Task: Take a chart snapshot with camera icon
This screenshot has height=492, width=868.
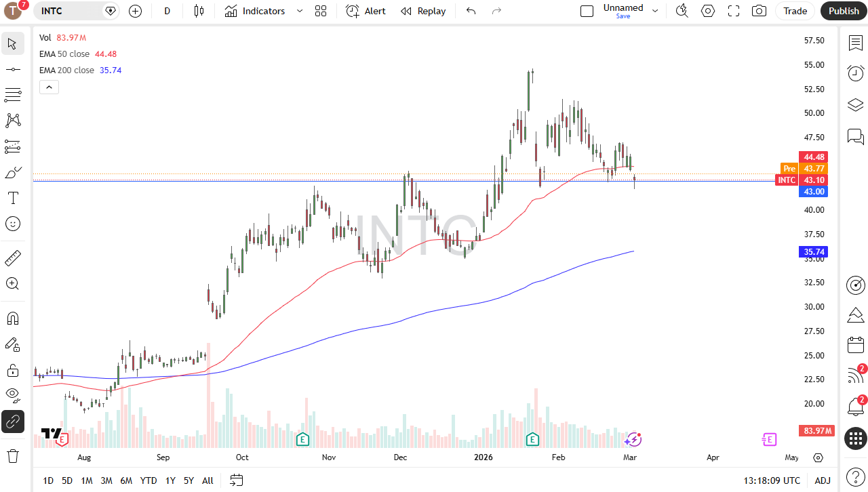Action: [759, 11]
